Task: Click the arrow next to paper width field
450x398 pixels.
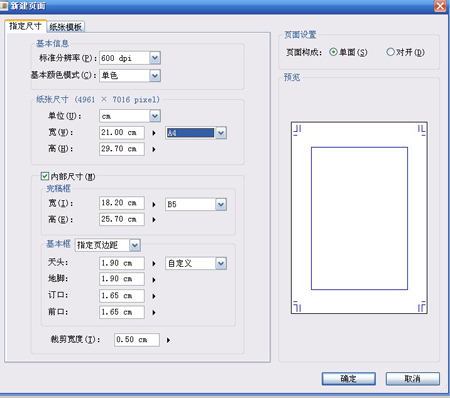Action: 154,133
